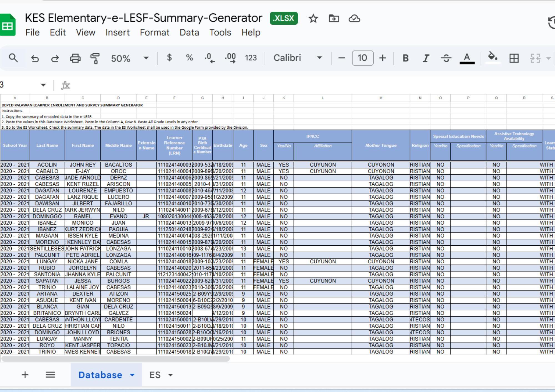Screen dimensions: 555x392
Task: Open Calibri font family dropdown
Action: point(297,58)
